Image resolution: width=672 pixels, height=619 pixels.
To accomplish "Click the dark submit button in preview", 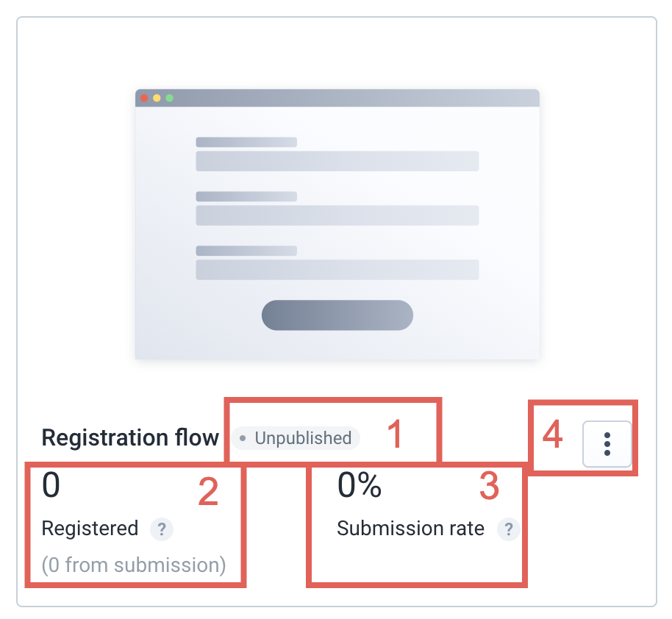I will point(337,315).
